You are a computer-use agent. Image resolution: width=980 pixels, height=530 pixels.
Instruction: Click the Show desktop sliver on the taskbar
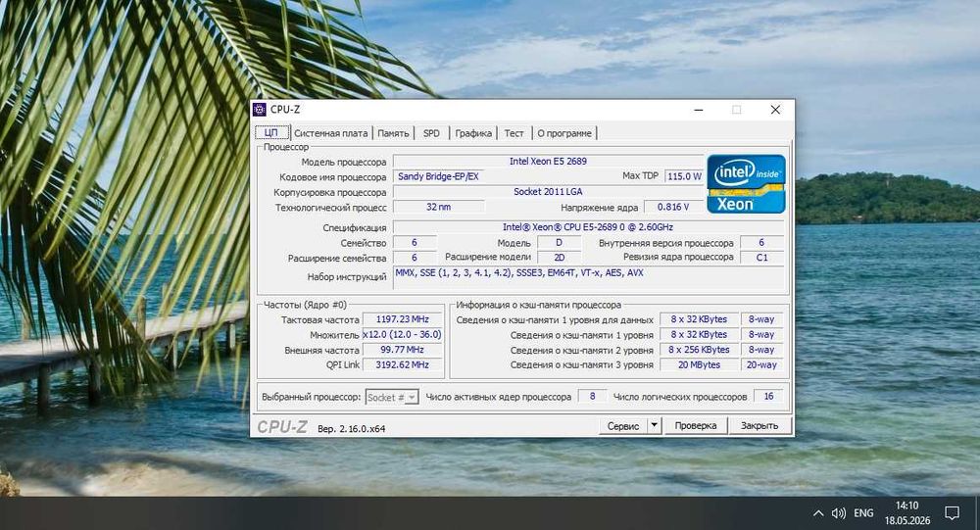click(977, 513)
